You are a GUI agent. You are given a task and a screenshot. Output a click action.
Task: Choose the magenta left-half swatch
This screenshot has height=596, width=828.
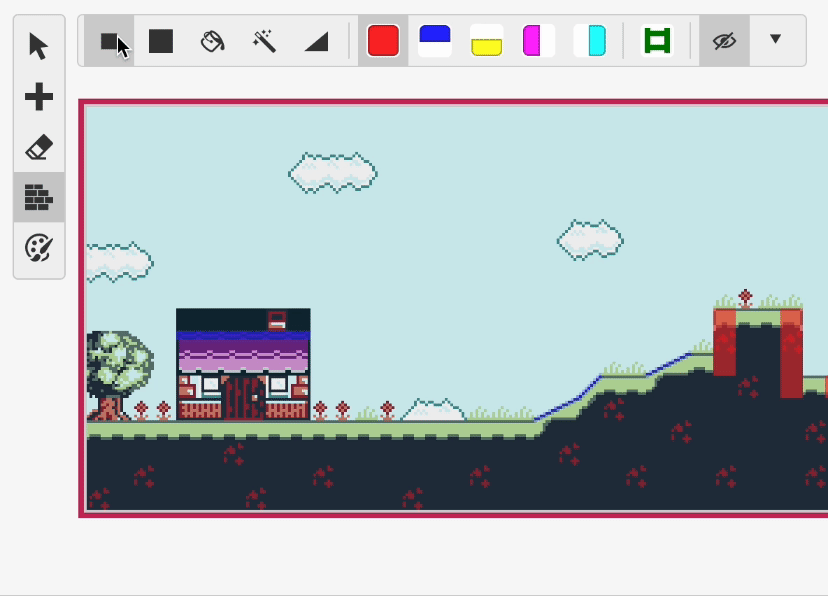pos(538,41)
